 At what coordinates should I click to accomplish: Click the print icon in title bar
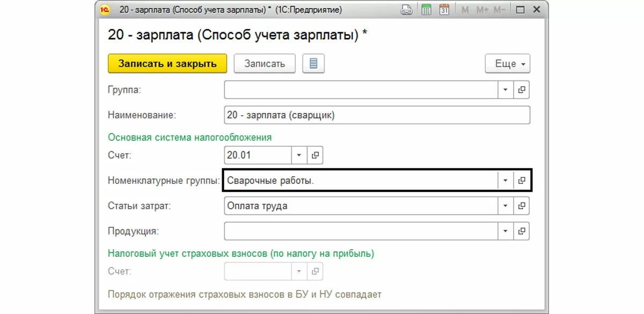(407, 9)
